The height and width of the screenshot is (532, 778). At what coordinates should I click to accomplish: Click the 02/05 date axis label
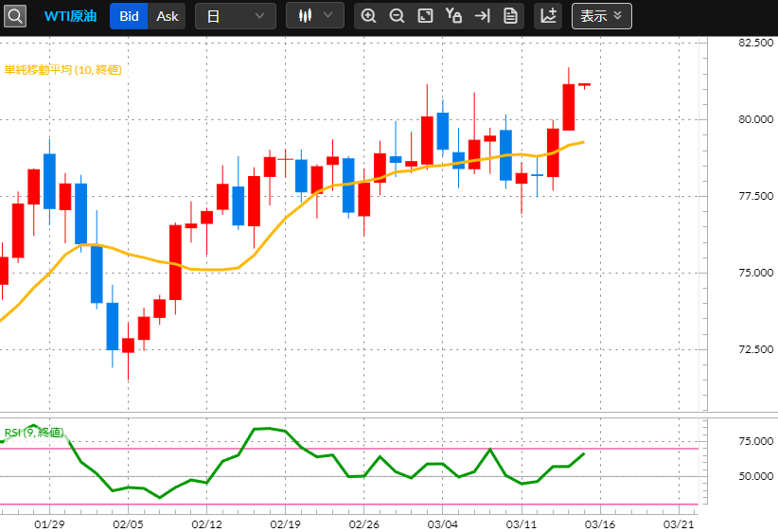128,524
